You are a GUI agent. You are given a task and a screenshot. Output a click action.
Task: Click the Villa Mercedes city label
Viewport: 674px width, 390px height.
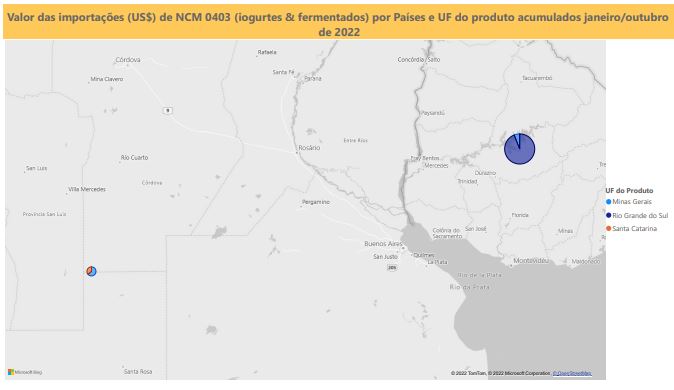(x=87, y=189)
